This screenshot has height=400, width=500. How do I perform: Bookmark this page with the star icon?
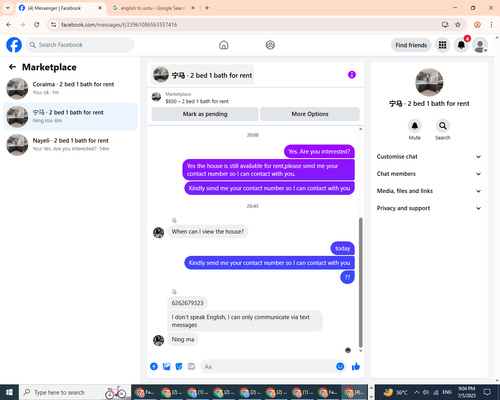(x=458, y=24)
